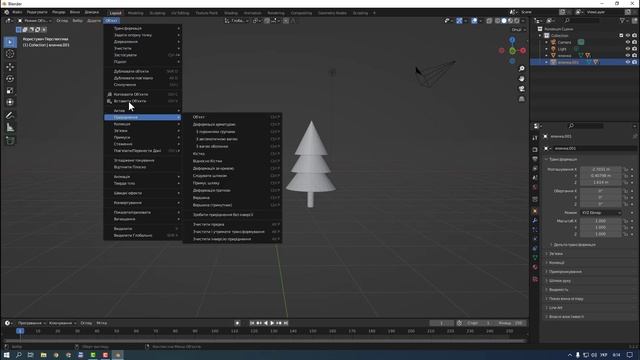Collapse the Transform panel in properties
This screenshot has height=360, width=640.
point(562,159)
